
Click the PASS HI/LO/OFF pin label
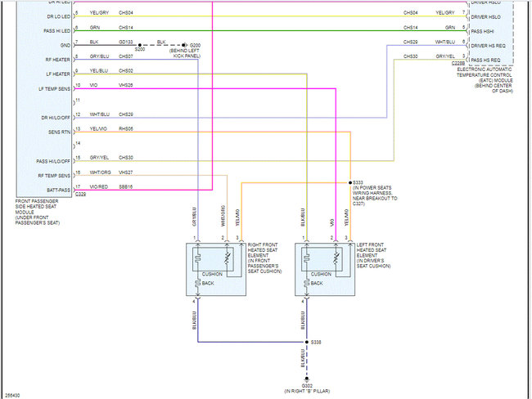tap(53, 161)
